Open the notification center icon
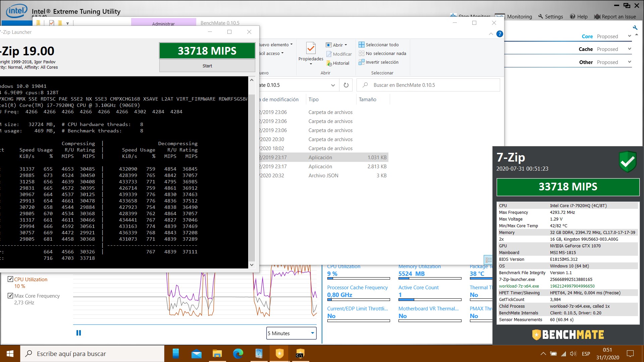644x362 pixels. (630, 354)
